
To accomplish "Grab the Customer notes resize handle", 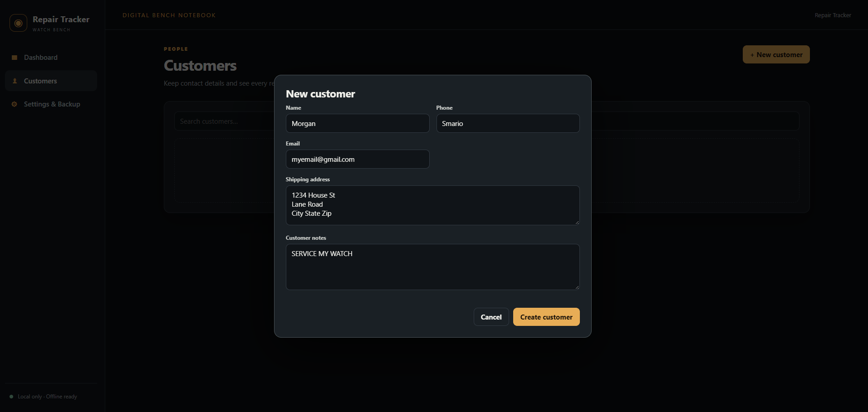I will pyautogui.click(x=577, y=287).
